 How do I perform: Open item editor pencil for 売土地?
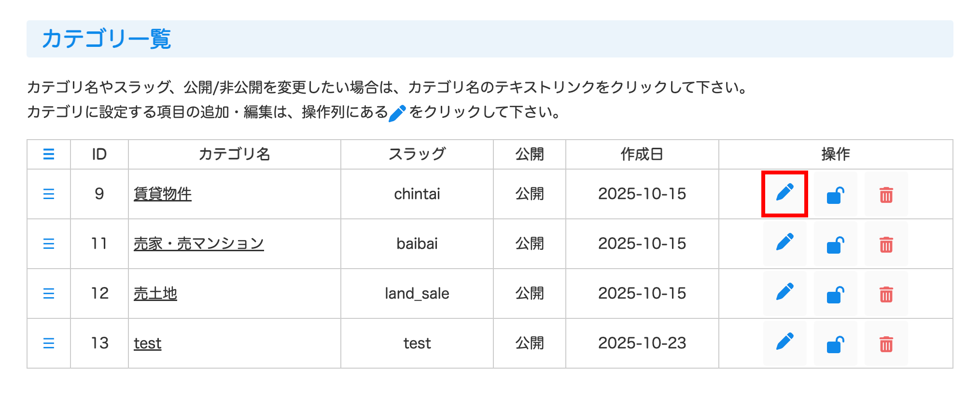click(784, 293)
